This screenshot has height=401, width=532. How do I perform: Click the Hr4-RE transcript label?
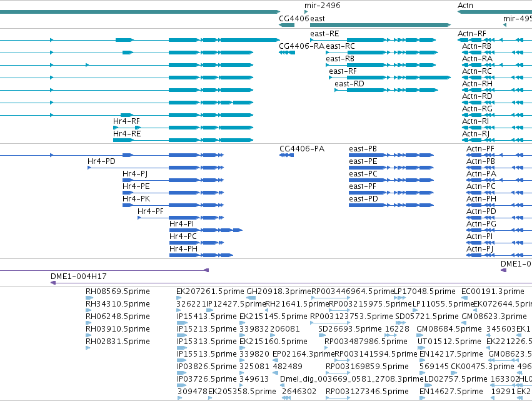[127, 134]
